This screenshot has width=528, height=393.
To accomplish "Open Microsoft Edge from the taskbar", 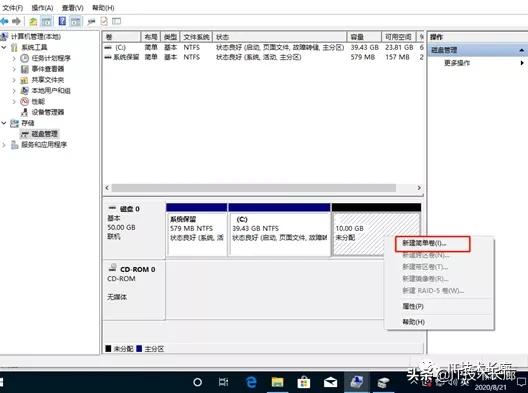I will click(x=251, y=382).
